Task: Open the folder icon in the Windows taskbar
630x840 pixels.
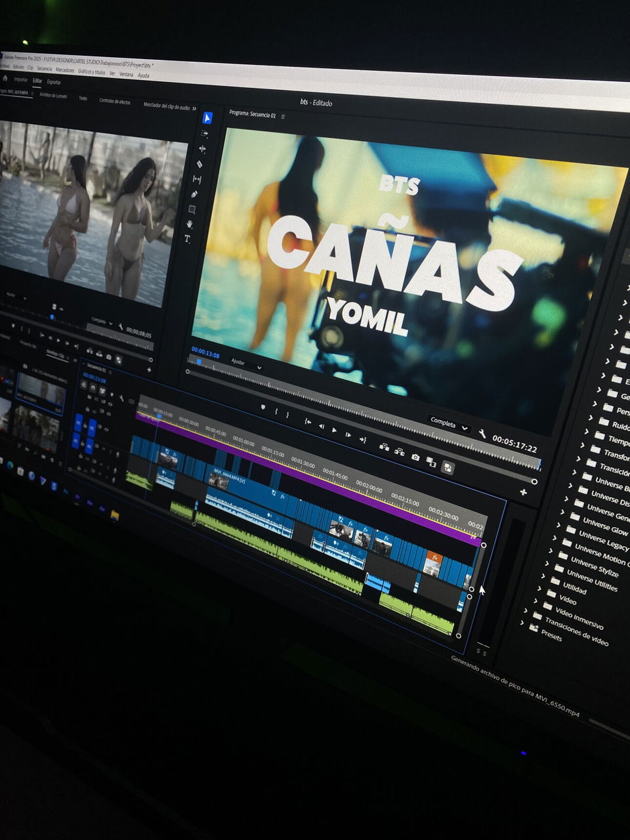Action: click(114, 515)
